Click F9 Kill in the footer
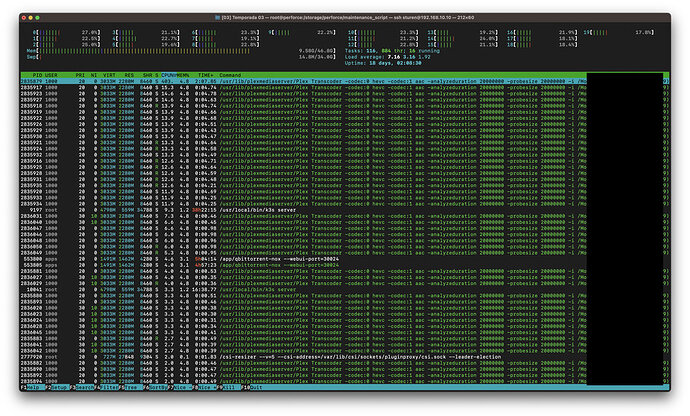690x416 pixels. click(x=229, y=387)
